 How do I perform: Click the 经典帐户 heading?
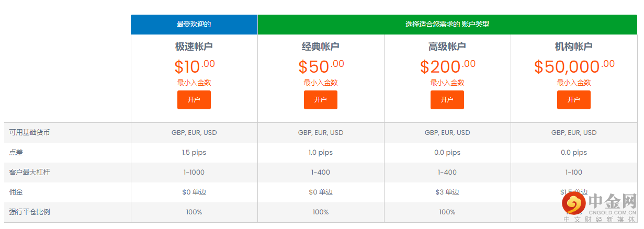(x=321, y=47)
